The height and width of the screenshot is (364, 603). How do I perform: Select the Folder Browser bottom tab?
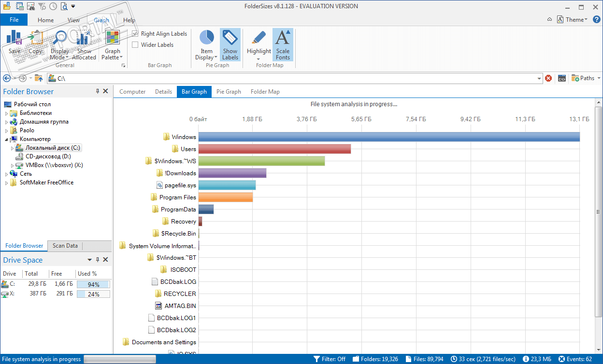click(x=24, y=246)
